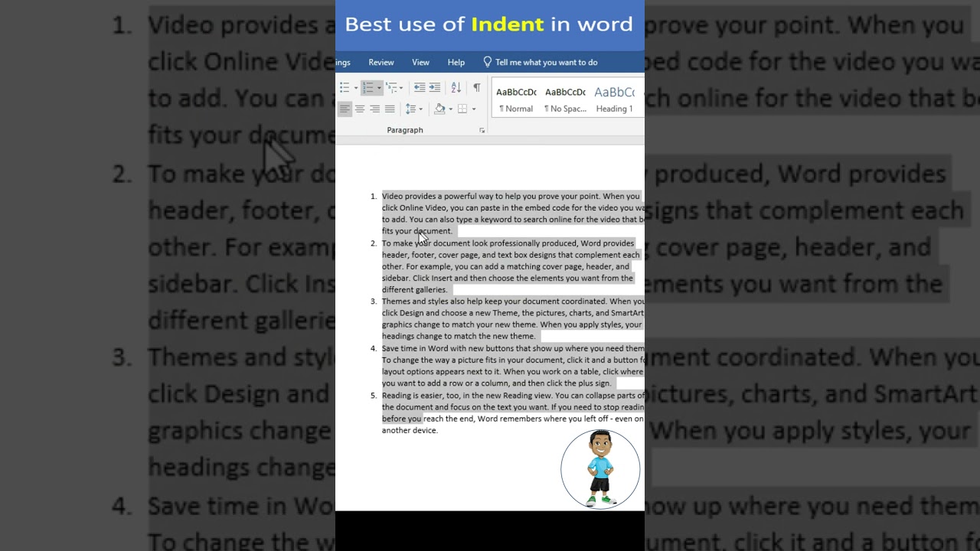980x551 pixels.
Task: Open the Line Spacing dropdown arrow
Action: [x=420, y=109]
